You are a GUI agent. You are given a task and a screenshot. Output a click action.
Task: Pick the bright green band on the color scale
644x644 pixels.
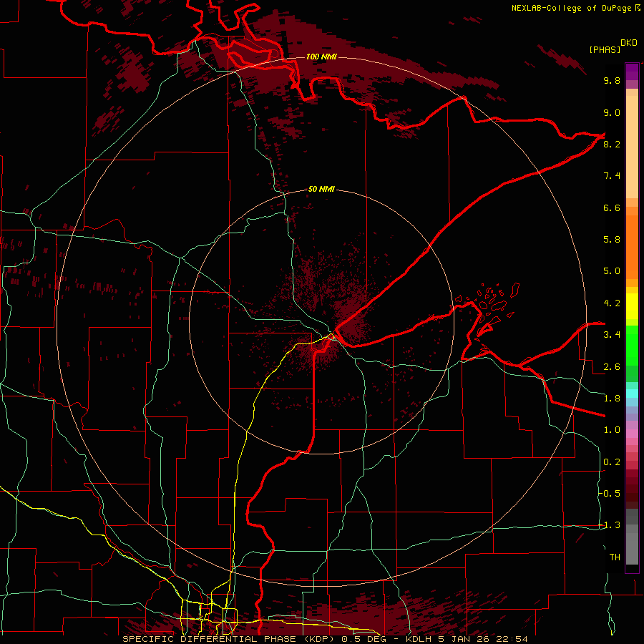point(632,346)
